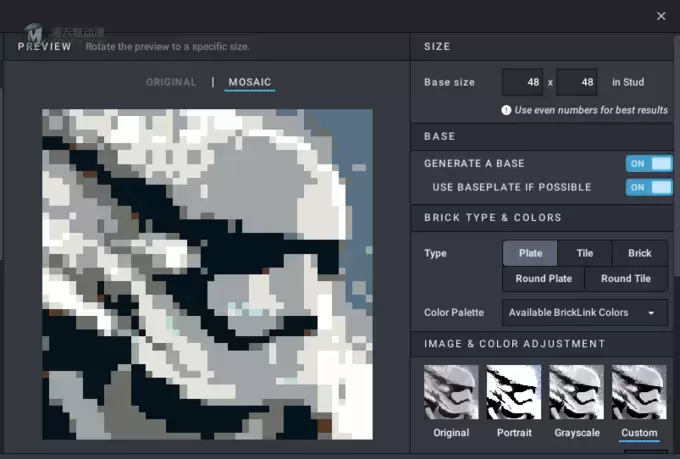Click the right panel scrollbar

(x=677, y=154)
